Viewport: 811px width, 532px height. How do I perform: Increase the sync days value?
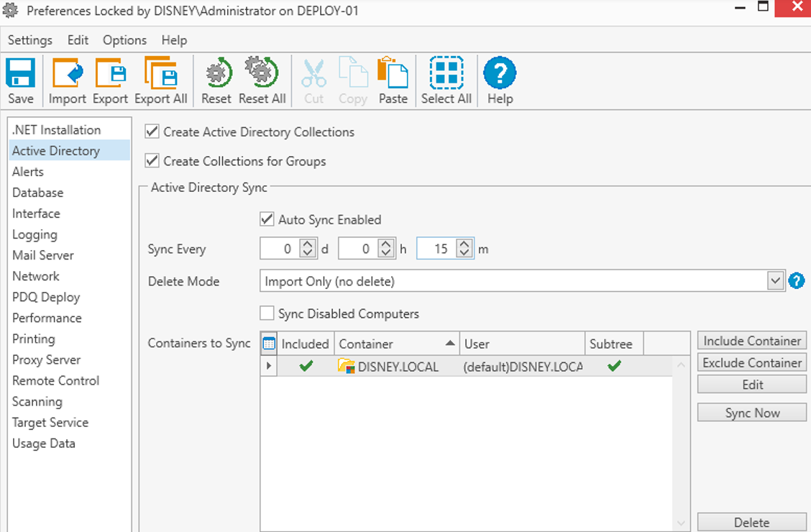pyautogui.click(x=308, y=244)
